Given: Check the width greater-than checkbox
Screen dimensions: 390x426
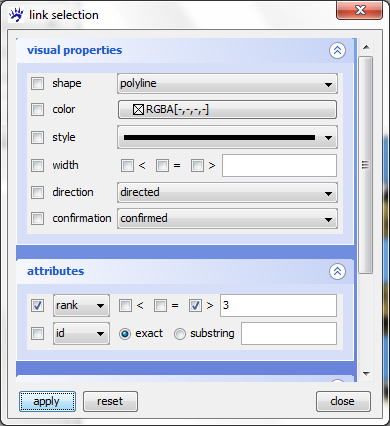Looking at the screenshot, I should click(x=197, y=165).
